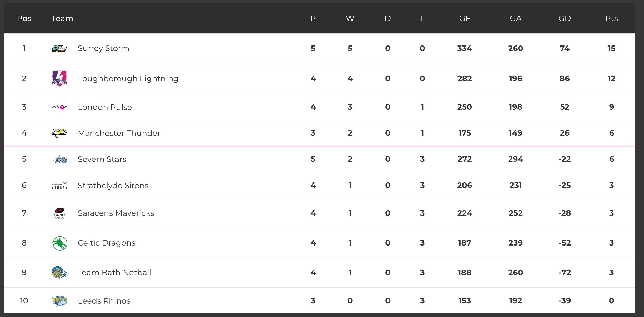
Task: Click the Manchester Thunder team logo
Action: [59, 133]
